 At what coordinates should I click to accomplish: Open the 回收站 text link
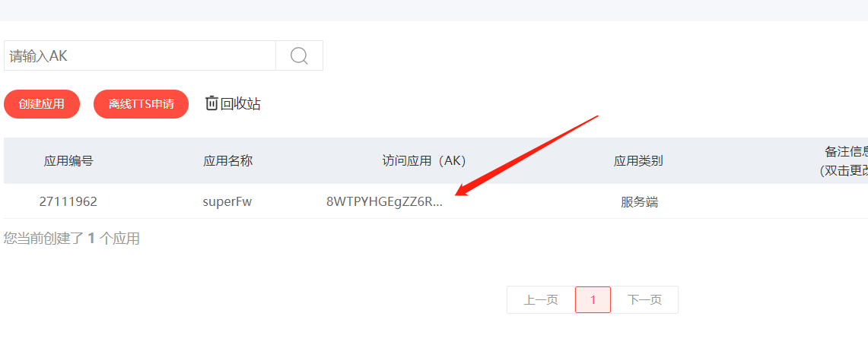(241, 103)
